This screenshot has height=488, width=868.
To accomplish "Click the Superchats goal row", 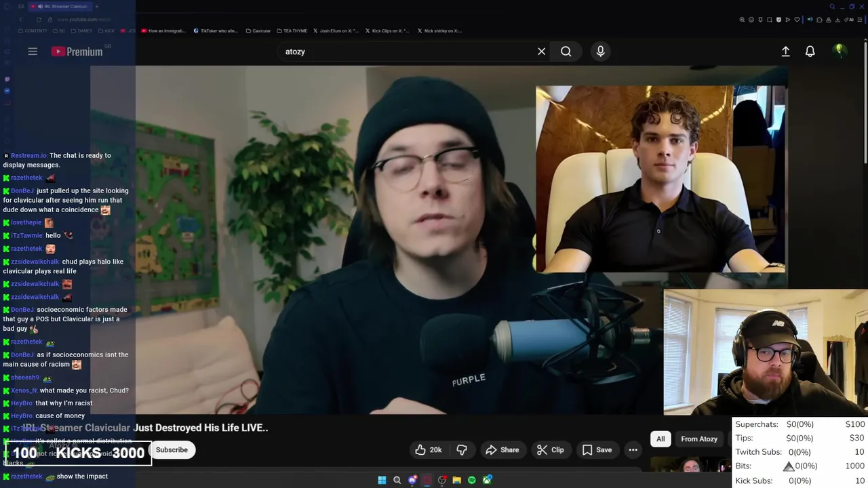I will 800,424.
